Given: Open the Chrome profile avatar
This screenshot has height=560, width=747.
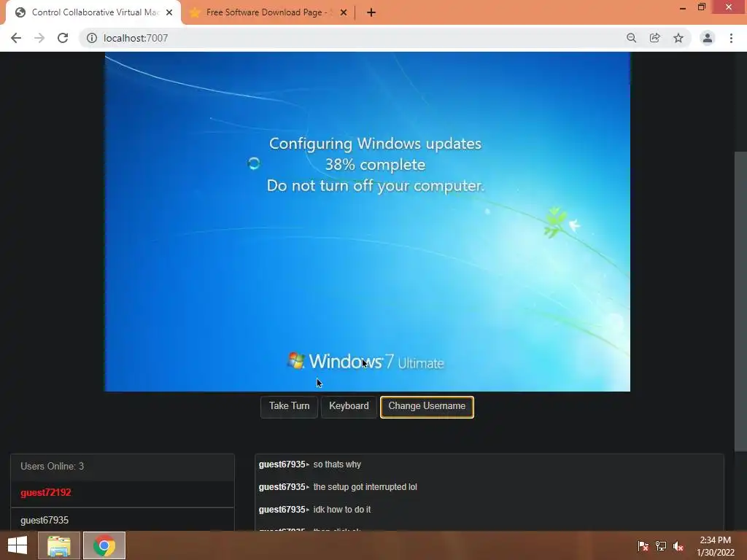Looking at the screenshot, I should 708,38.
